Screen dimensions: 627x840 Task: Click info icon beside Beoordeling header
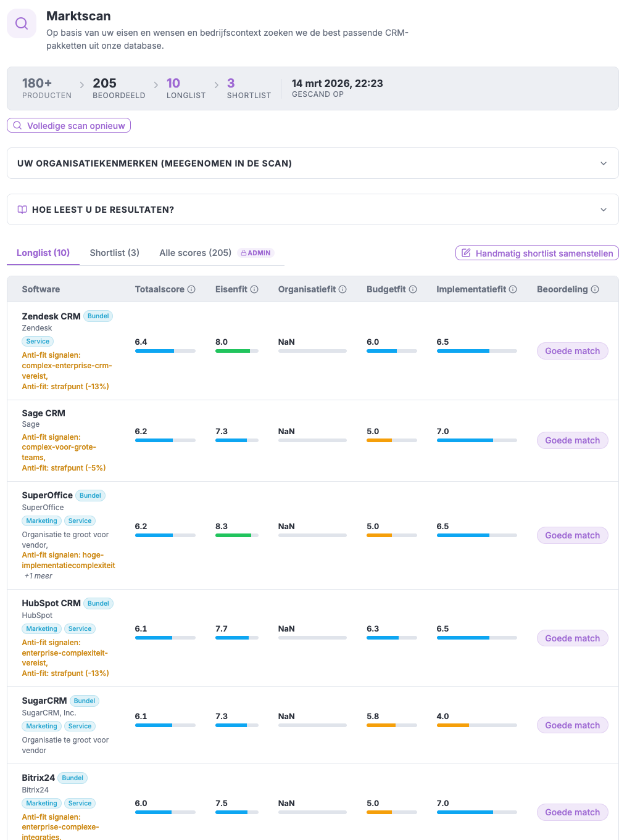click(x=595, y=289)
